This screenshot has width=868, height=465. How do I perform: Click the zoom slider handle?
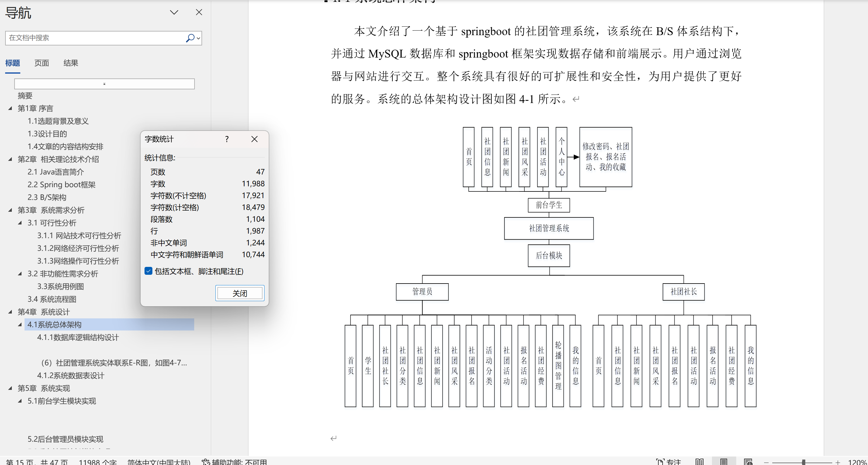point(804,462)
